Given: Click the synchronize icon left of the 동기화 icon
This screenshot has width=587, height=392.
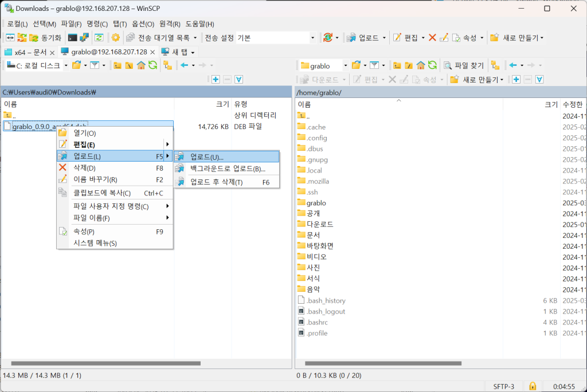Looking at the screenshot, I should pyautogui.click(x=22, y=38).
